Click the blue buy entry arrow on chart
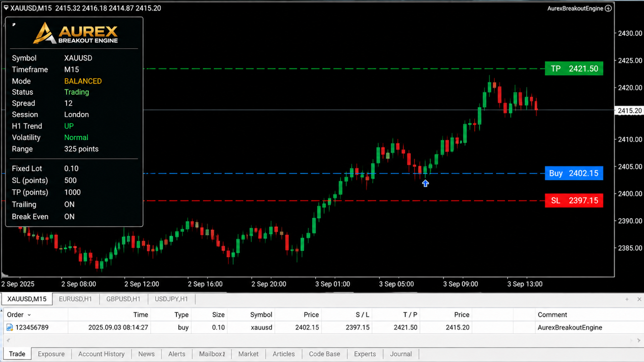Viewport: 644px width, 362px height. (x=425, y=183)
